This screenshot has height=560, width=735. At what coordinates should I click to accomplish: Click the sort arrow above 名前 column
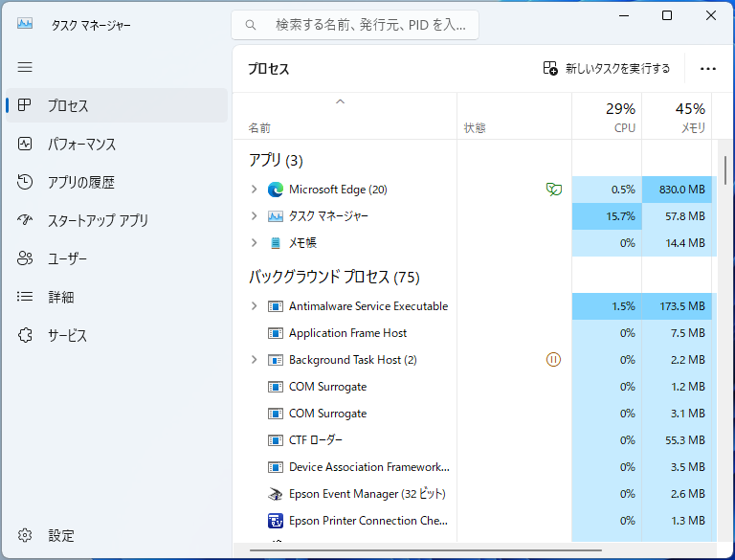341,101
